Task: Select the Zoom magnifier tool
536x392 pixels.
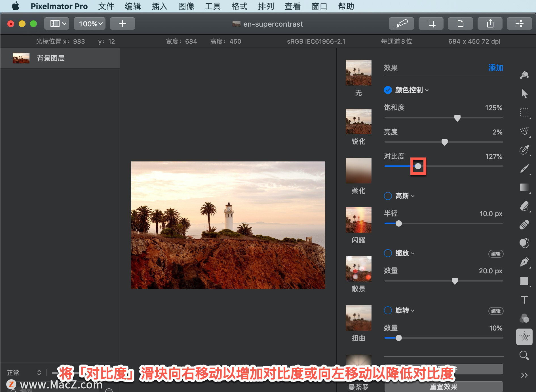Action: click(x=524, y=355)
